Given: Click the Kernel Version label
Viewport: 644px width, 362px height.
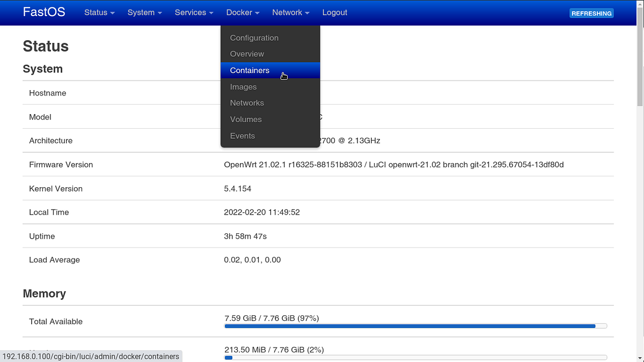Looking at the screenshot, I should click(56, 189).
